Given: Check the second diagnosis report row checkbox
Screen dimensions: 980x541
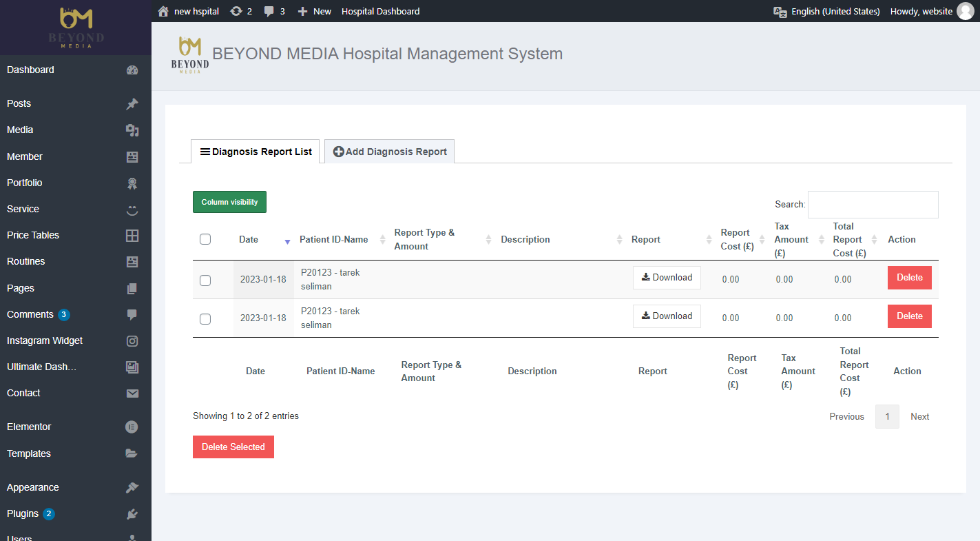Looking at the screenshot, I should [205, 319].
